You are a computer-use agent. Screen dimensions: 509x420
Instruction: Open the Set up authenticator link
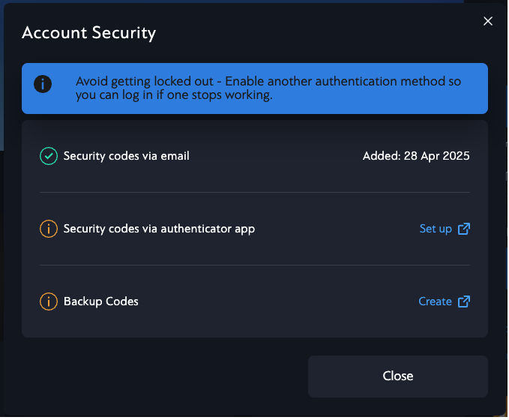[436, 229]
